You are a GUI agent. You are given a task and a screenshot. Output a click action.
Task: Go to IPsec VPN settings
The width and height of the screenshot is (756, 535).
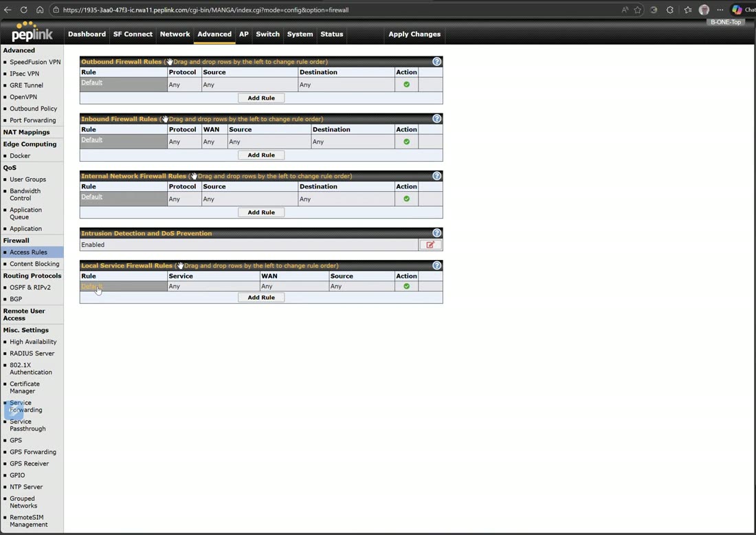pyautogui.click(x=25, y=74)
